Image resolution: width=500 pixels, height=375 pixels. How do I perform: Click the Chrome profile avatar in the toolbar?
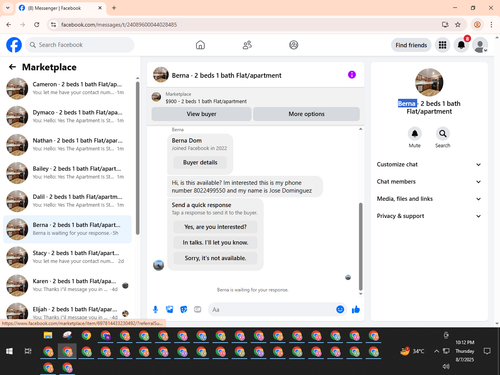point(477,25)
